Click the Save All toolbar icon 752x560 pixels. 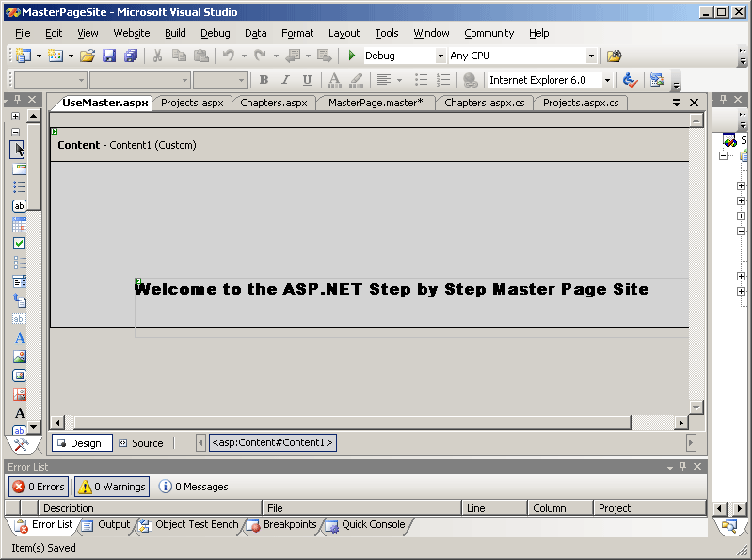pos(131,56)
